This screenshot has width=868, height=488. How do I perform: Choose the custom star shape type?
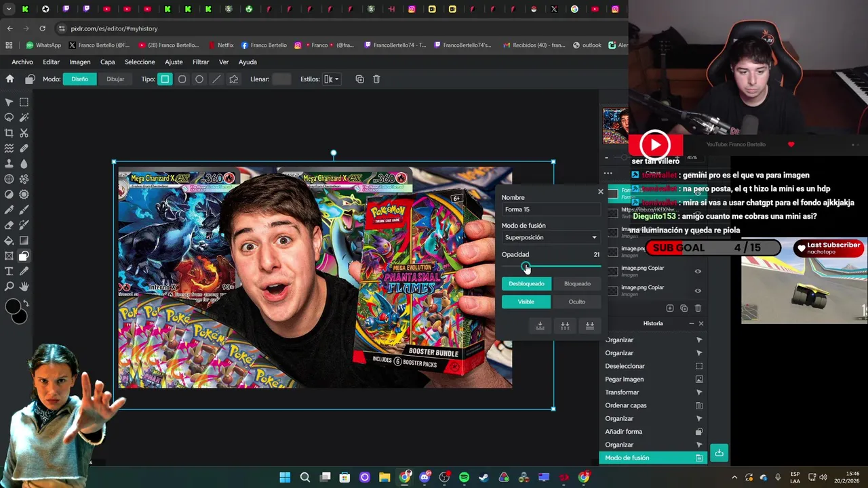pyautogui.click(x=234, y=79)
